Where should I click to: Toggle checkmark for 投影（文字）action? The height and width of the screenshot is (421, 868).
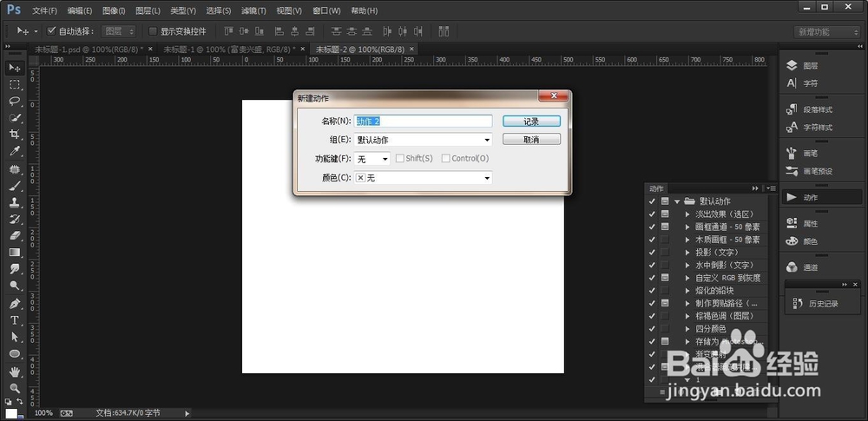click(652, 252)
